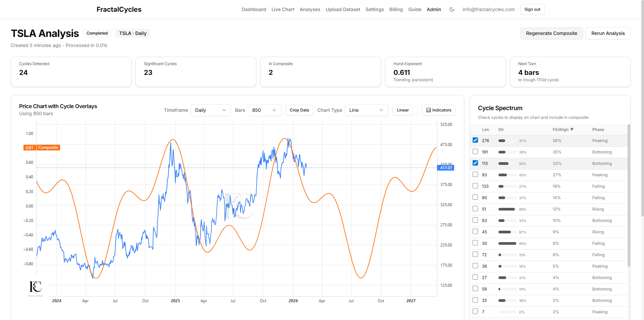Screen dimensions: 644x320
Task: Toggle the Linear scale button
Action: [x=402, y=110]
